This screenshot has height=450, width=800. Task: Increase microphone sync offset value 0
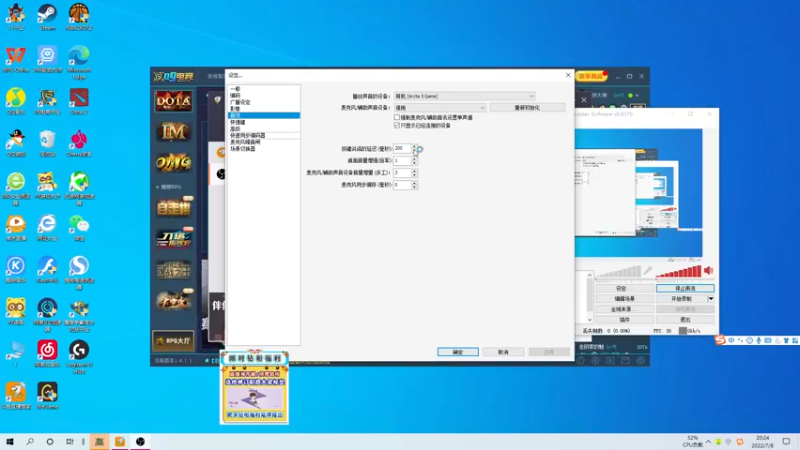point(414,183)
